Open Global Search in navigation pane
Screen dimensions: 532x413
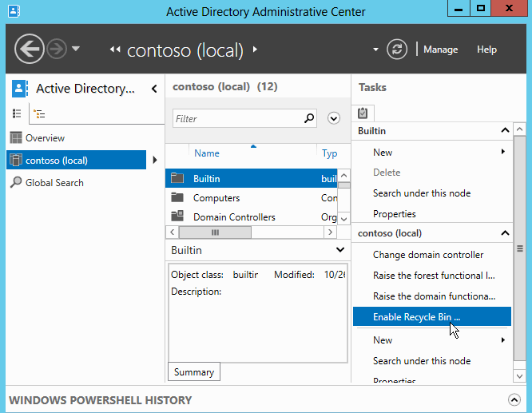pyautogui.click(x=77, y=183)
